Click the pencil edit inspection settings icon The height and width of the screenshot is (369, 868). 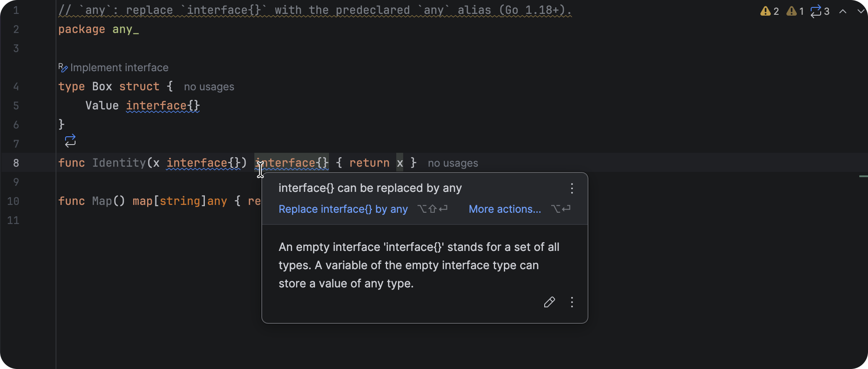click(x=549, y=302)
